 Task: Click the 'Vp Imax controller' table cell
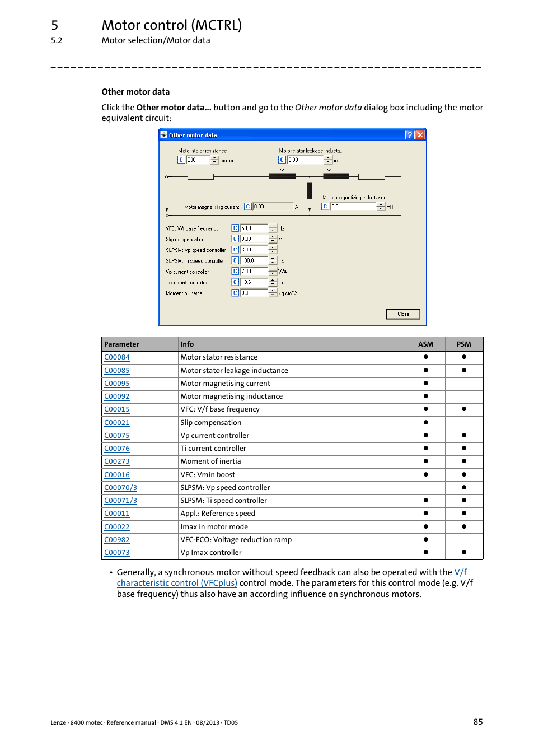(293, 553)
